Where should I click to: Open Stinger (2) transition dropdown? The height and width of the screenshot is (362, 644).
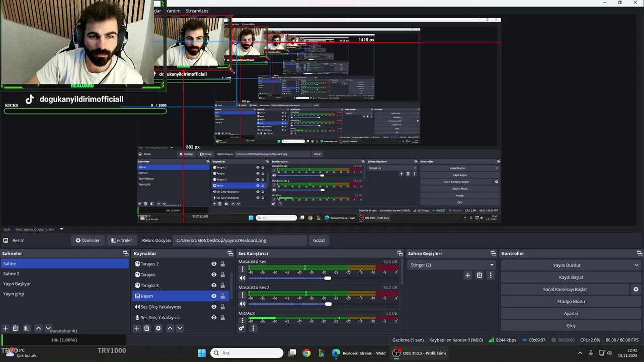[452, 265]
